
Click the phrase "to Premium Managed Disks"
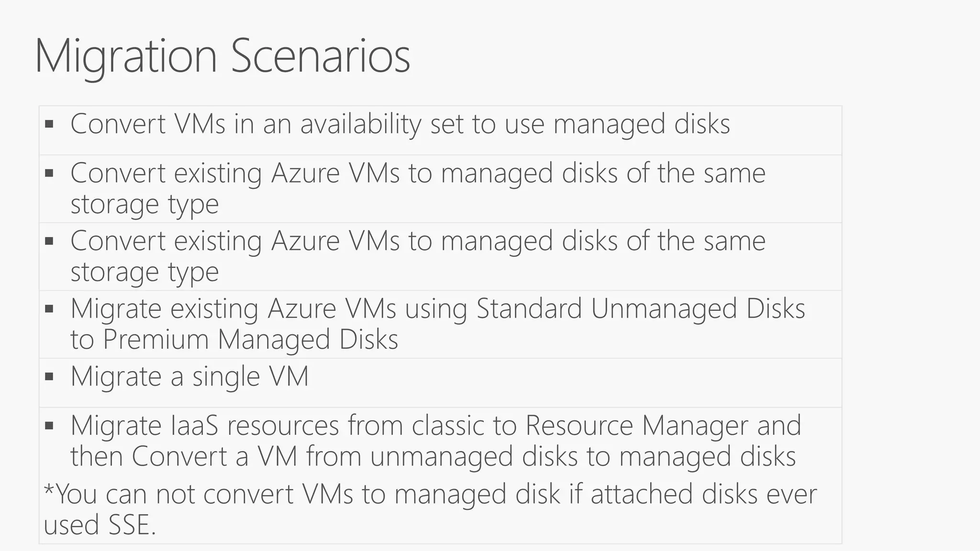click(x=234, y=340)
